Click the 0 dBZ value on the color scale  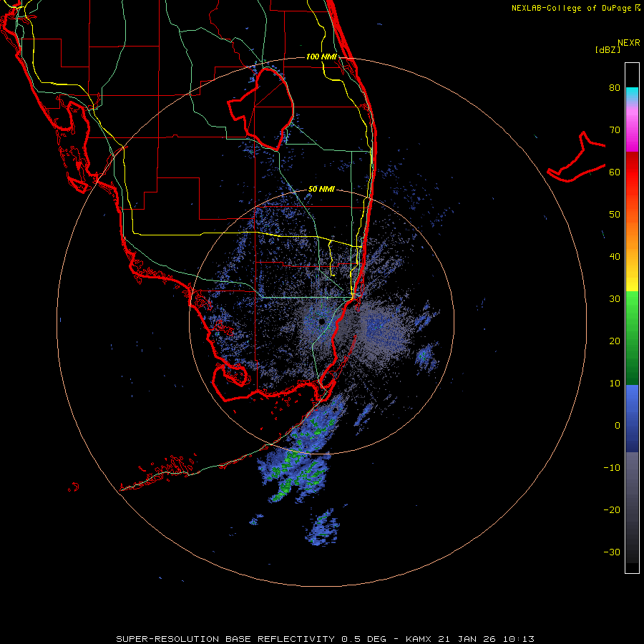618,426
